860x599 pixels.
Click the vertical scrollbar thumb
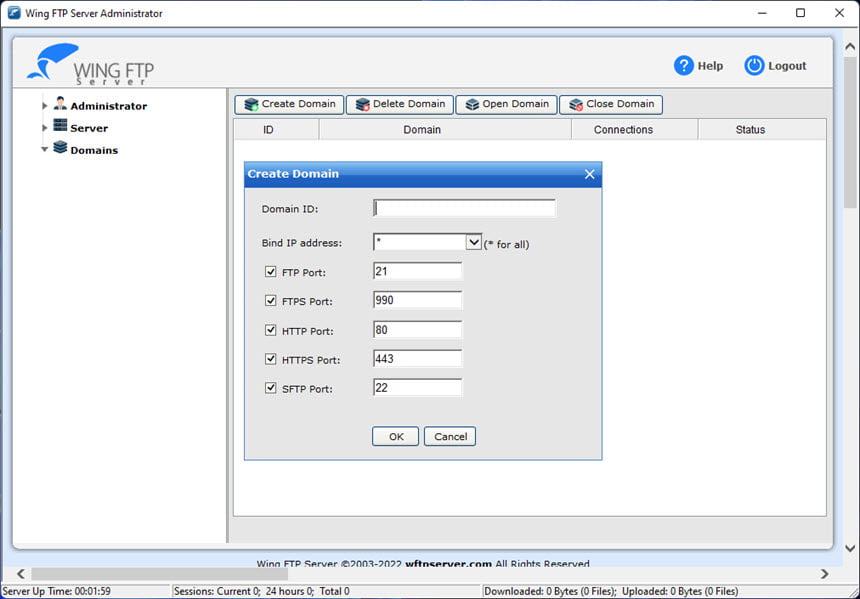pos(850,132)
